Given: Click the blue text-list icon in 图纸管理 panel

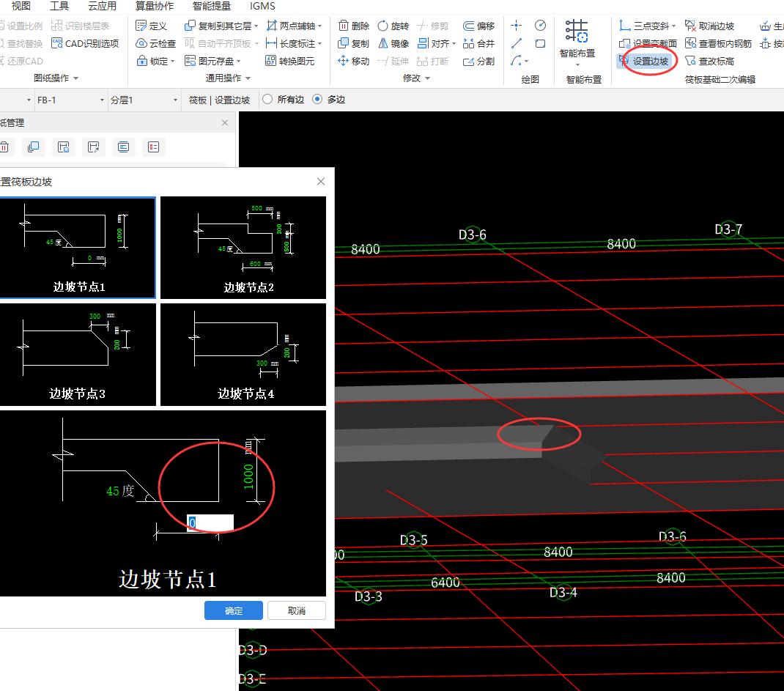Looking at the screenshot, I should click(x=124, y=147).
